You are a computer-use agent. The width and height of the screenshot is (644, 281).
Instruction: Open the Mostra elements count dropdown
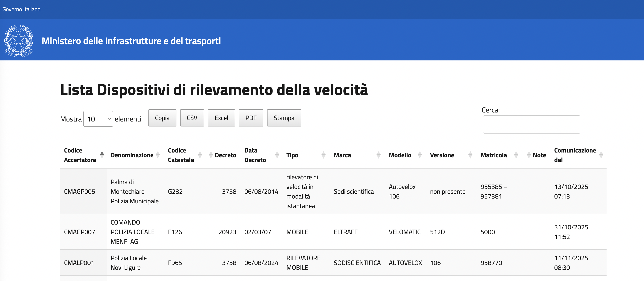click(x=98, y=119)
